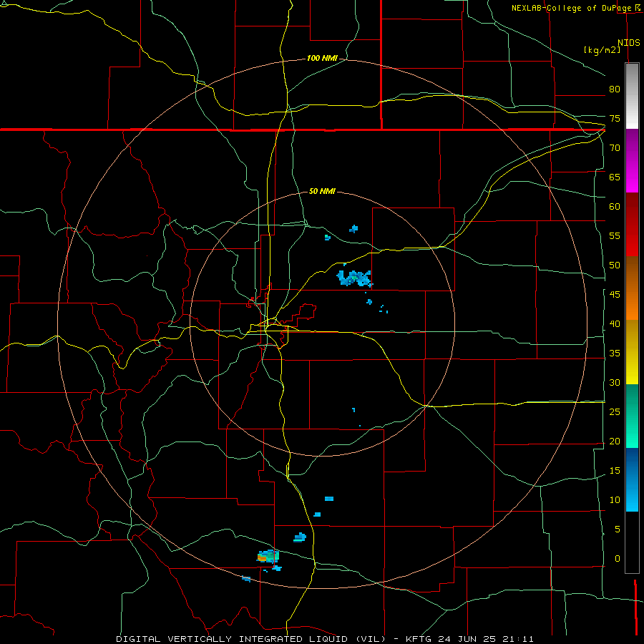
Task: Click the green segment of the color bar
Action: tap(632, 416)
